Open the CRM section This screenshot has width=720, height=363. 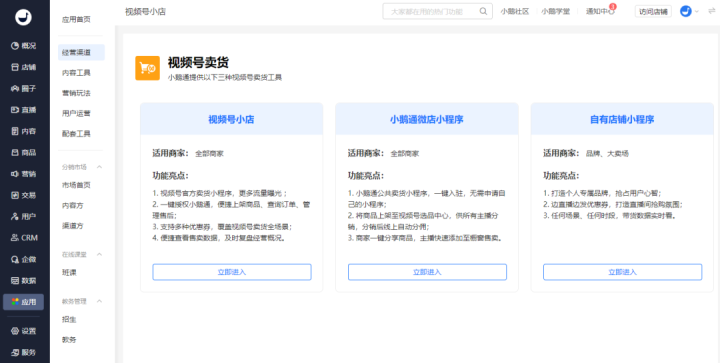pos(23,238)
